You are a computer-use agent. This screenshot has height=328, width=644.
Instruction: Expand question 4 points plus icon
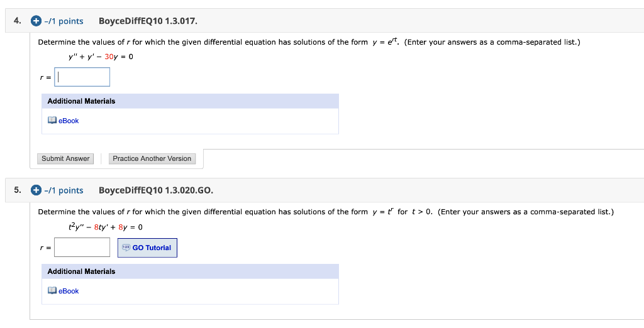pyautogui.click(x=36, y=21)
